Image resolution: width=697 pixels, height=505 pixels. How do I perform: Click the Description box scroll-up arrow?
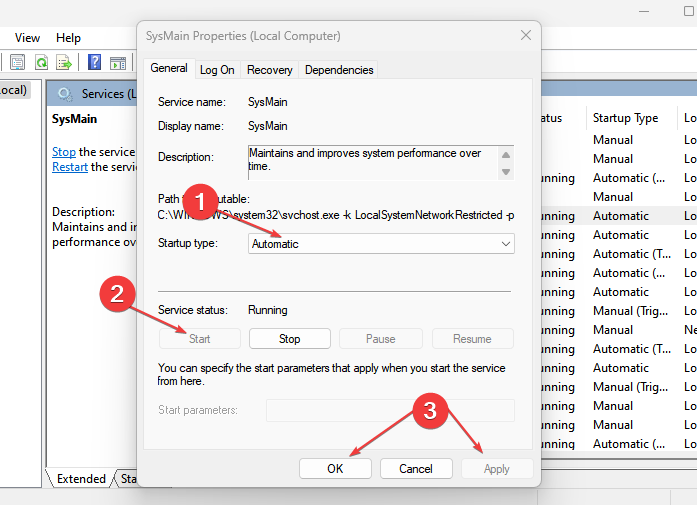click(506, 155)
